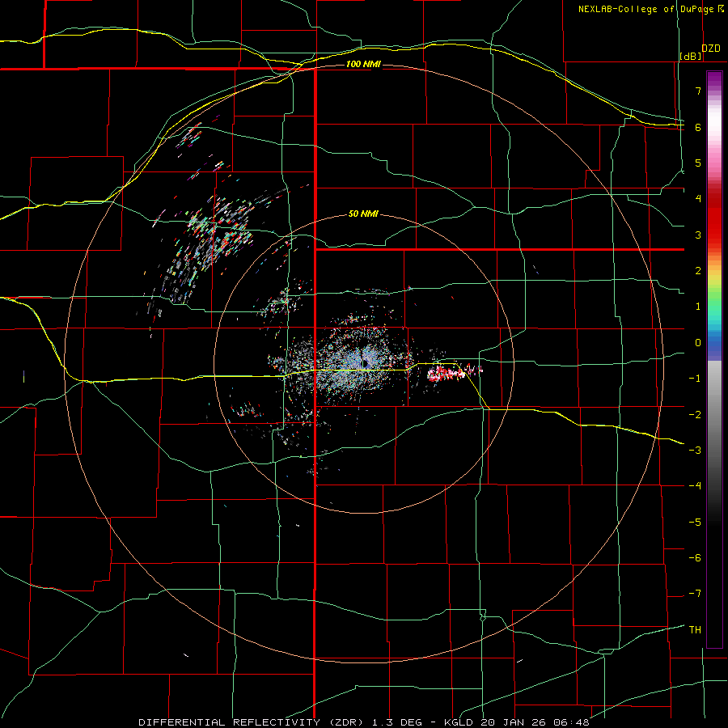
Task: Click the bright pink-white echo cluster east of radar
Action: pos(454,372)
